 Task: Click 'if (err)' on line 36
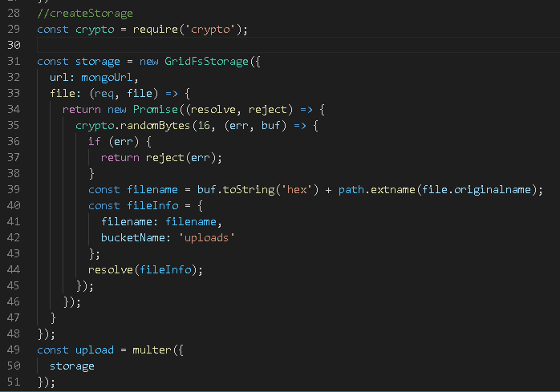coord(113,142)
